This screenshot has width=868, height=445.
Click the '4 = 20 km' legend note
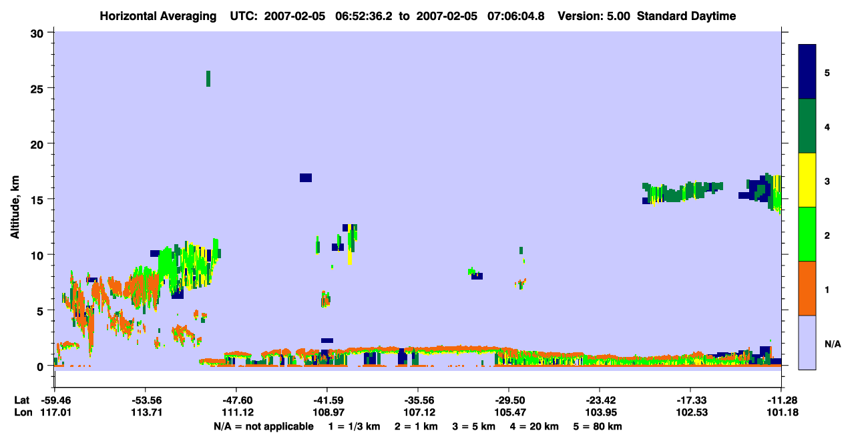coord(534,426)
